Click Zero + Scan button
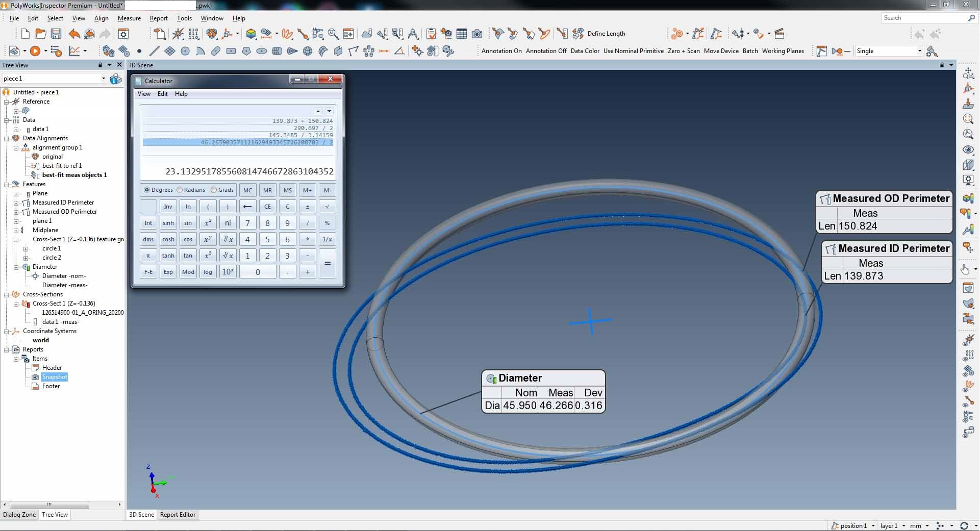980x531 pixels. [684, 51]
